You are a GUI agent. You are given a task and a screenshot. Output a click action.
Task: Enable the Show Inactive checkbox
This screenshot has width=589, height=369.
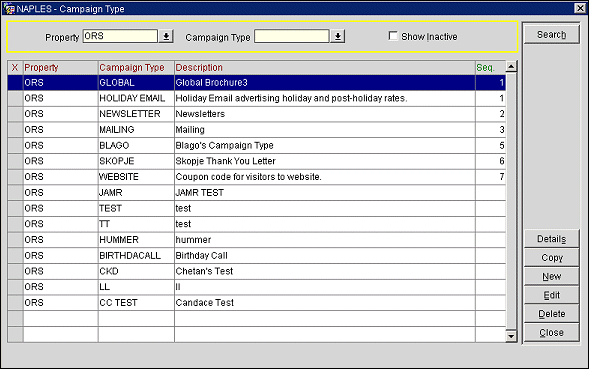click(x=393, y=36)
